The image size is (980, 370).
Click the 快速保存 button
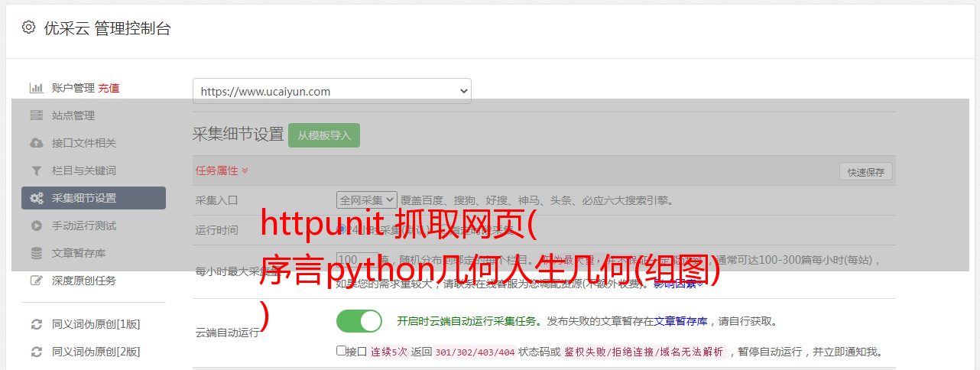point(865,172)
